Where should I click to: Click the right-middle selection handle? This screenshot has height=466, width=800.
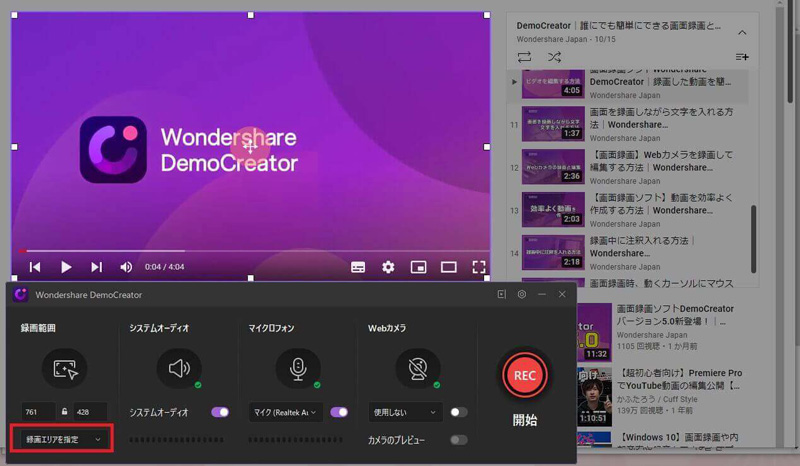pos(487,147)
